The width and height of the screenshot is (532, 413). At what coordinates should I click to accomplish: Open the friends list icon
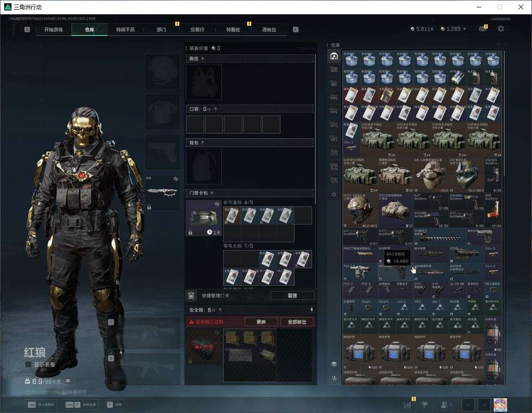[x=446, y=404]
